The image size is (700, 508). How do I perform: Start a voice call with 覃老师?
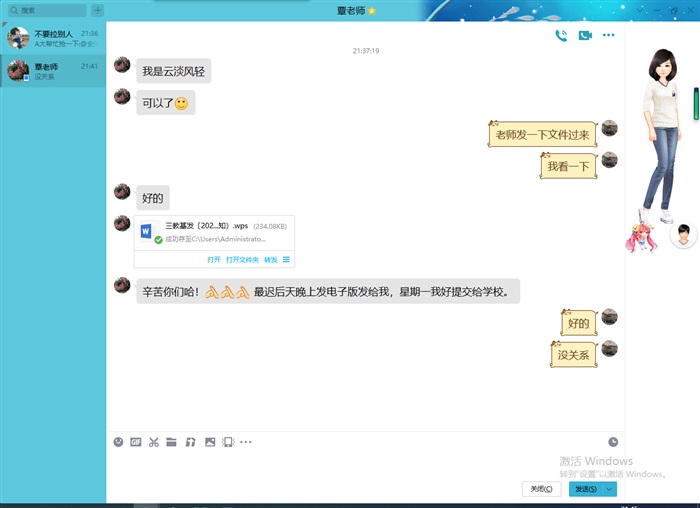[561, 36]
